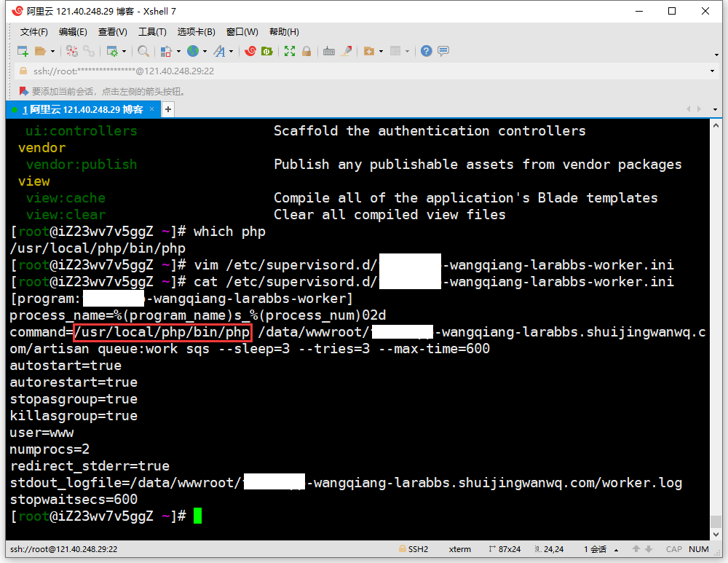Open the 文件(F) menu
Image resolution: width=728 pixels, height=563 pixels.
coord(33,32)
